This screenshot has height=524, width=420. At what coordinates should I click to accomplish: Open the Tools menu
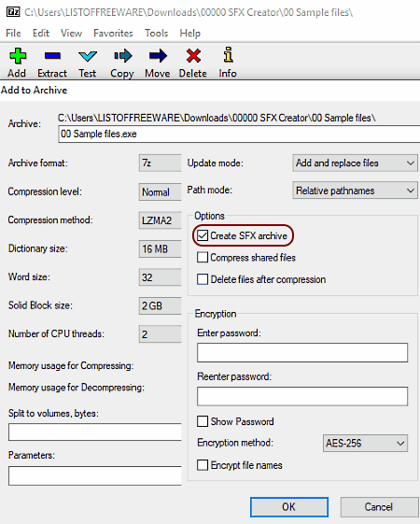pos(156,33)
